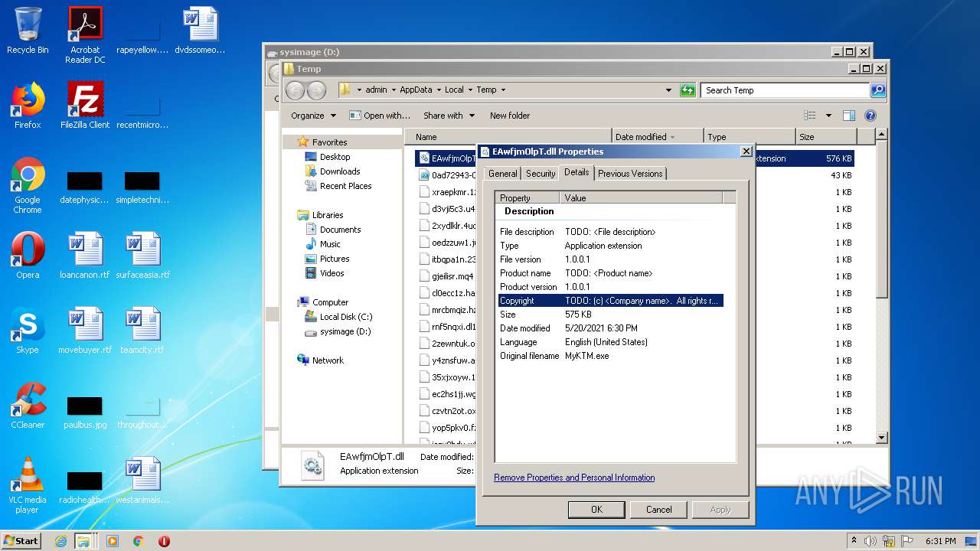Refresh the Temp folder with the green arrows button
Image resolution: width=980 pixels, height=551 pixels.
tap(688, 90)
